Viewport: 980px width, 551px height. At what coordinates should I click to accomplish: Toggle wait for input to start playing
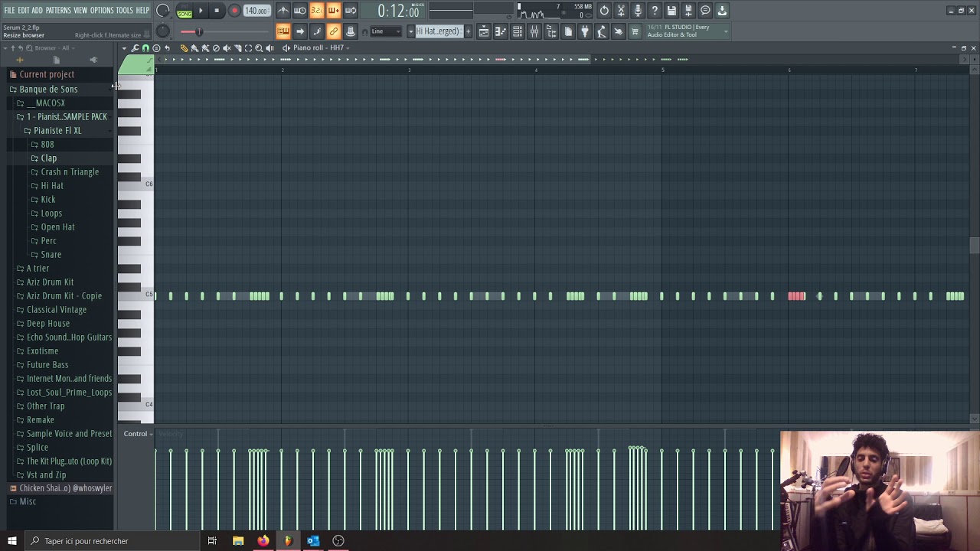[300, 11]
